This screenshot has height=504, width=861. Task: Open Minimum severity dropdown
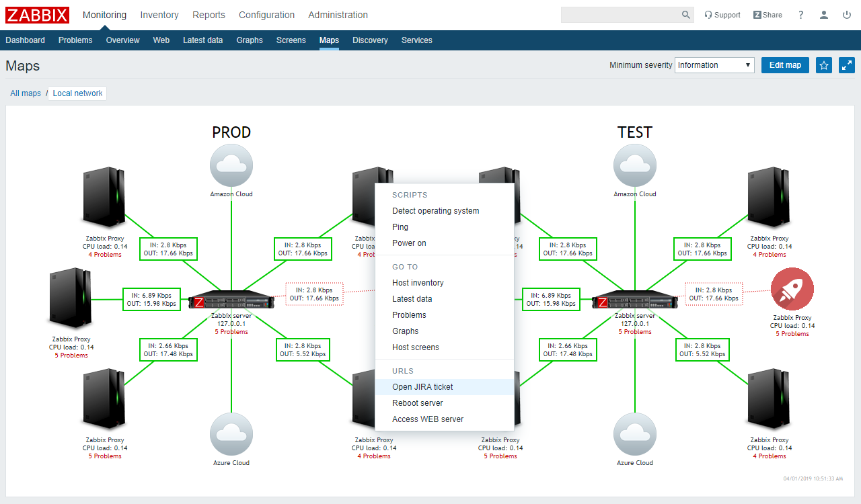point(714,65)
